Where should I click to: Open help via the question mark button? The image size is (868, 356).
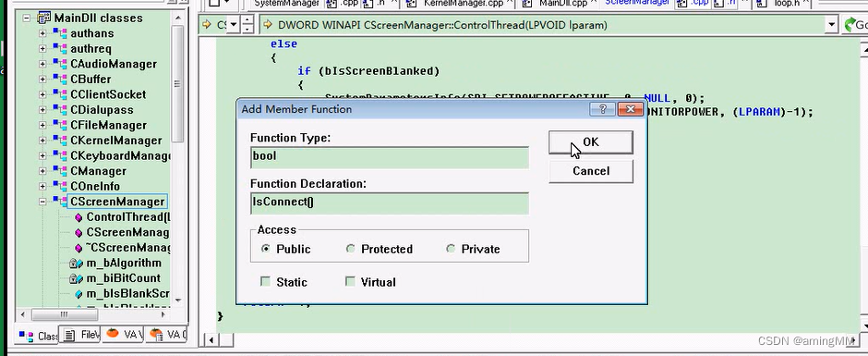[602, 109]
